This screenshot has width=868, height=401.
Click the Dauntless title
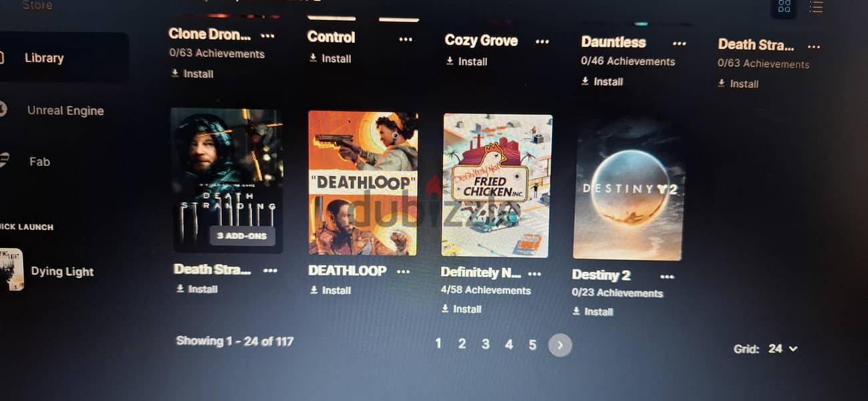point(613,42)
